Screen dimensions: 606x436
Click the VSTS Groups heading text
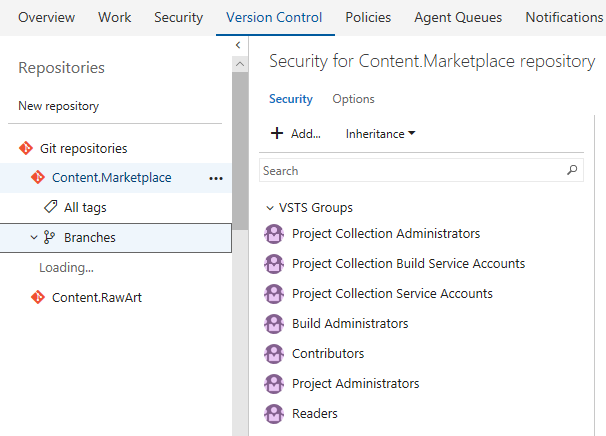[316, 208]
